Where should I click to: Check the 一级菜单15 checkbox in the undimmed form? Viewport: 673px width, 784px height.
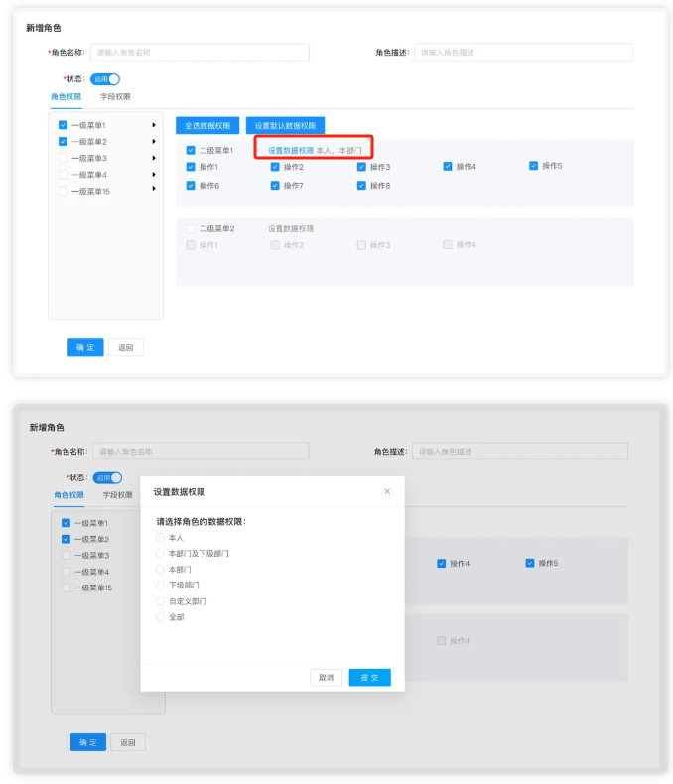tap(63, 191)
